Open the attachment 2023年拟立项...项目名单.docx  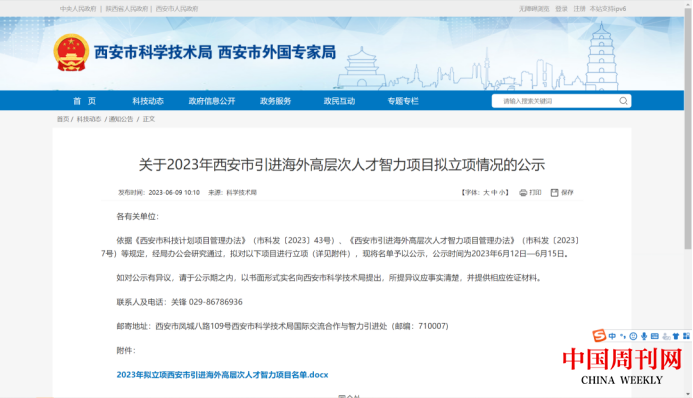[222, 375]
